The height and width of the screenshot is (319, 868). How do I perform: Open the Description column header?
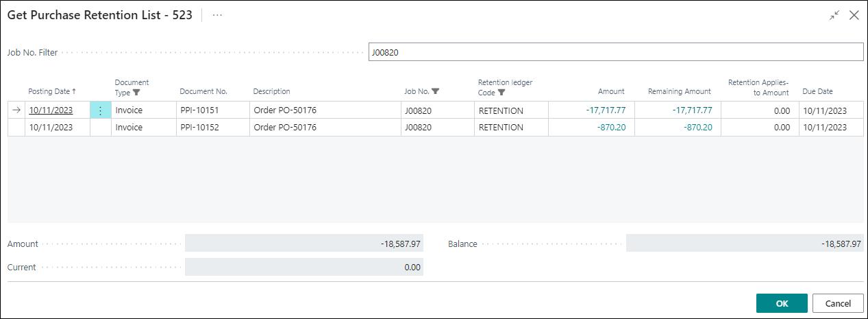pos(272,91)
